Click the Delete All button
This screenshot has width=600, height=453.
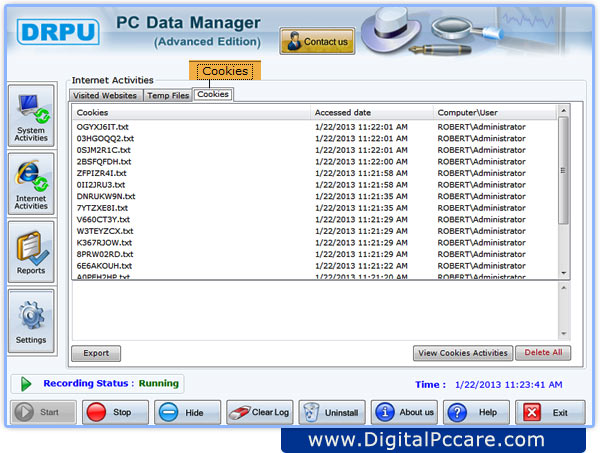pyautogui.click(x=543, y=352)
